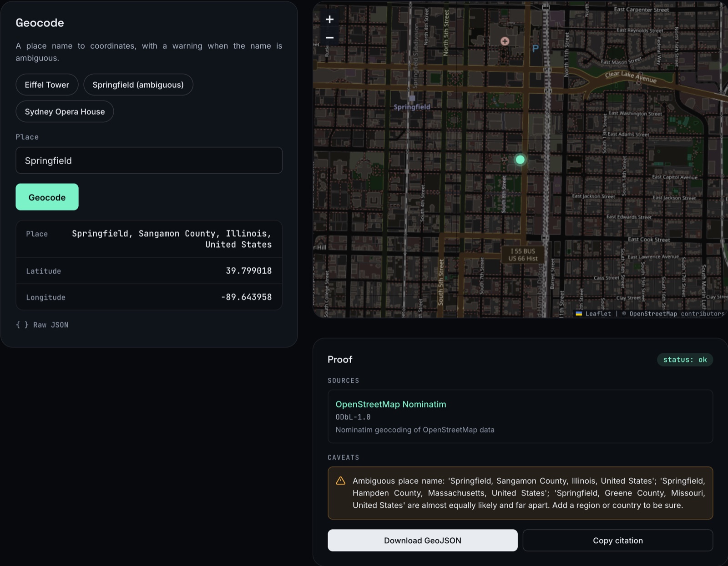Zoom out on the map
728x566 pixels.
pos(330,38)
